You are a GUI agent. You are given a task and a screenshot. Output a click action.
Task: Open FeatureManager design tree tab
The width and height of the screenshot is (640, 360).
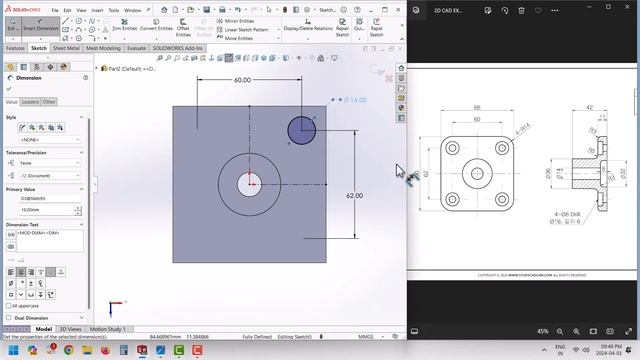pos(11,67)
